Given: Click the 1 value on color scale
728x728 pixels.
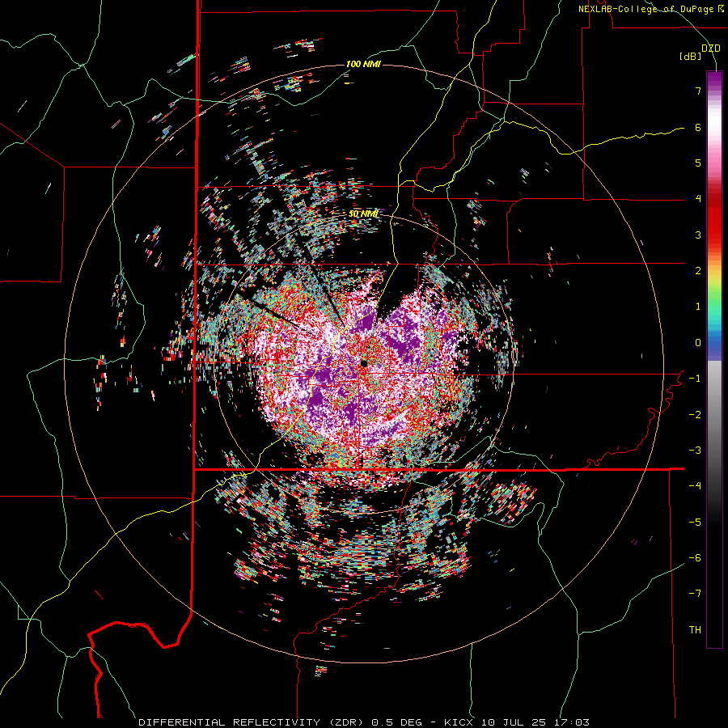Looking at the screenshot, I should [x=698, y=307].
